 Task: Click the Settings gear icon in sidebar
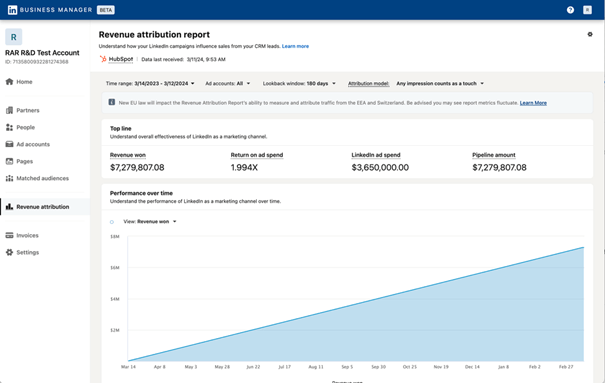point(9,252)
